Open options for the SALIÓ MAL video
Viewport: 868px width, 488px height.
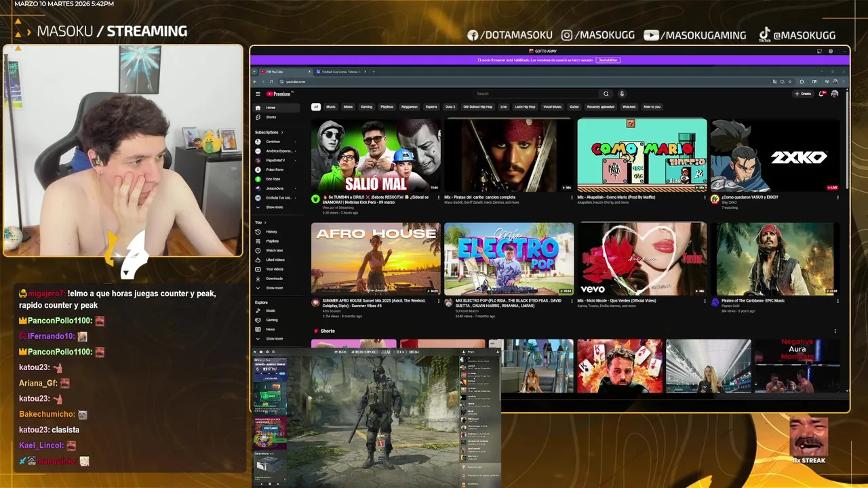click(438, 197)
